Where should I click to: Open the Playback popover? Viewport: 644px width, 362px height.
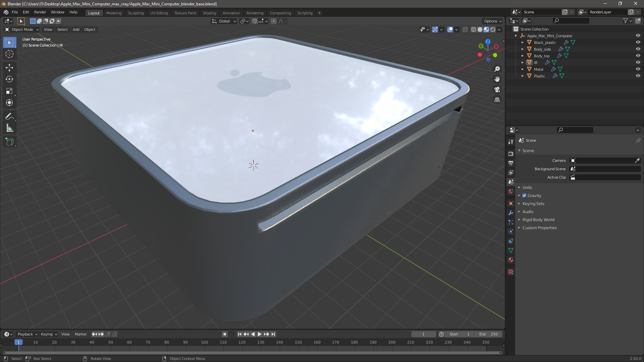[27, 334]
